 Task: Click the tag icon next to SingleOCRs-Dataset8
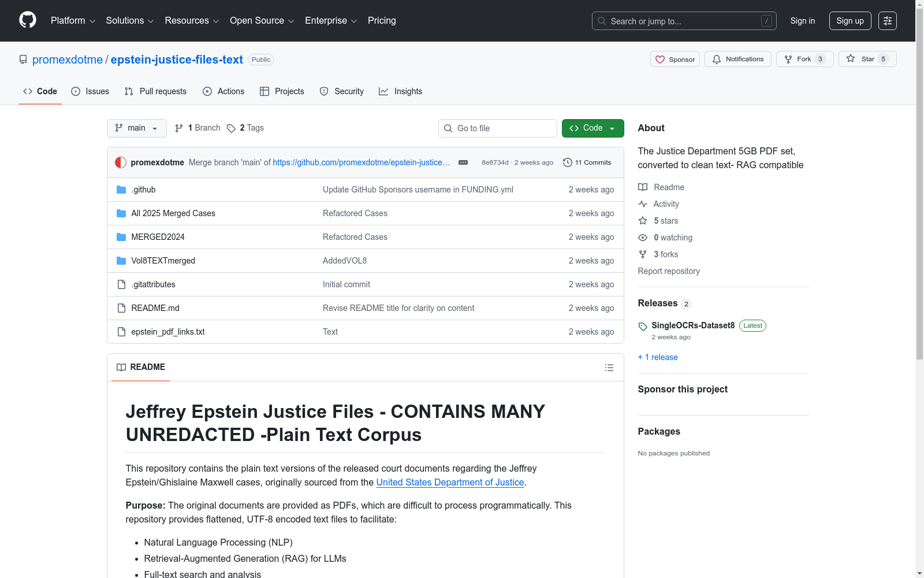coord(643,327)
